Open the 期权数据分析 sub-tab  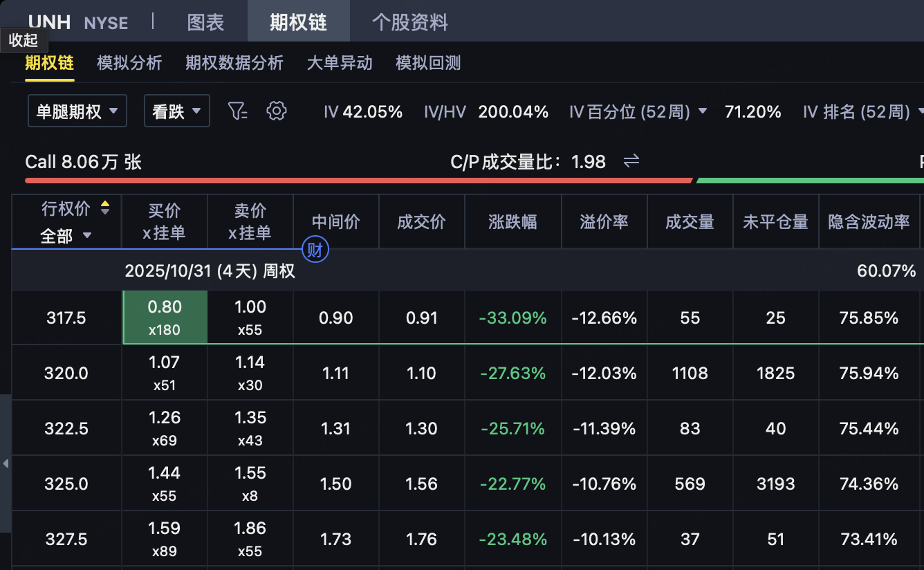click(x=234, y=63)
